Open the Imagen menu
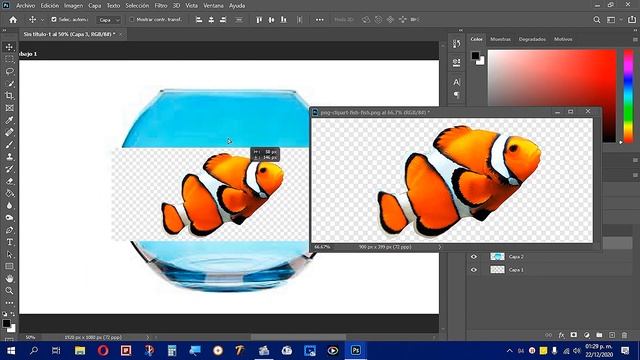The image size is (640, 360). (x=73, y=6)
